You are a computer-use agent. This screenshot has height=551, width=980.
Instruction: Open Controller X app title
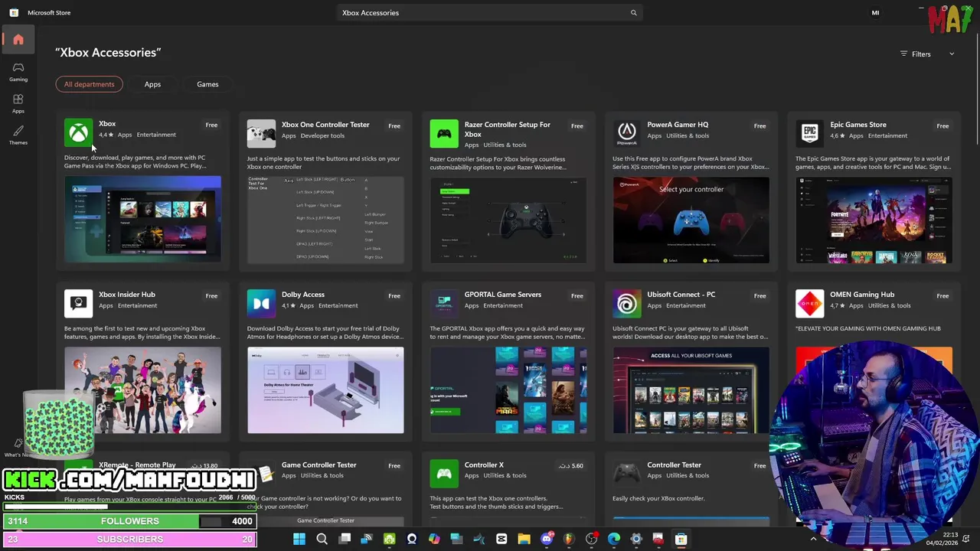pyautogui.click(x=484, y=465)
